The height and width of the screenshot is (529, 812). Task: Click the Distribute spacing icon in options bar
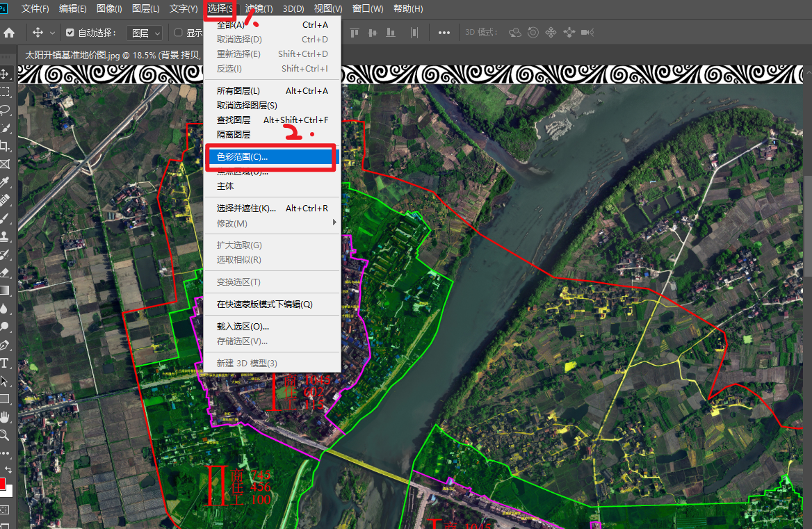tap(414, 33)
